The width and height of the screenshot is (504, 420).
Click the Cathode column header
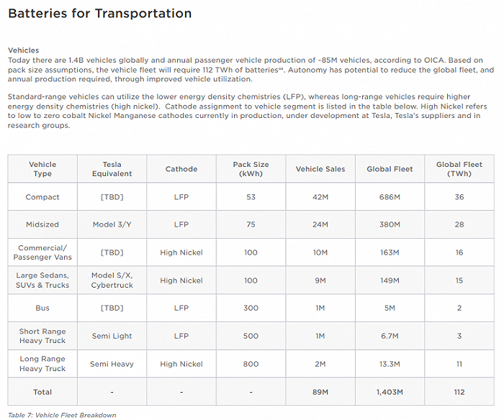point(181,169)
